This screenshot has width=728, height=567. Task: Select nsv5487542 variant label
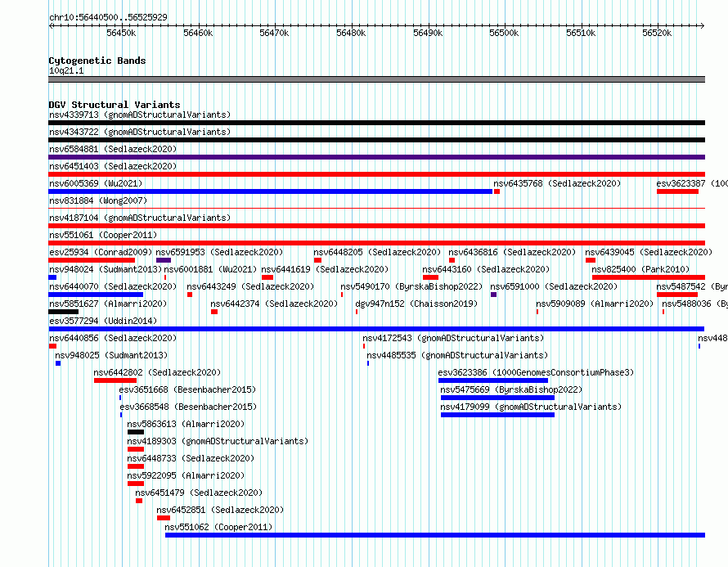[692, 286]
